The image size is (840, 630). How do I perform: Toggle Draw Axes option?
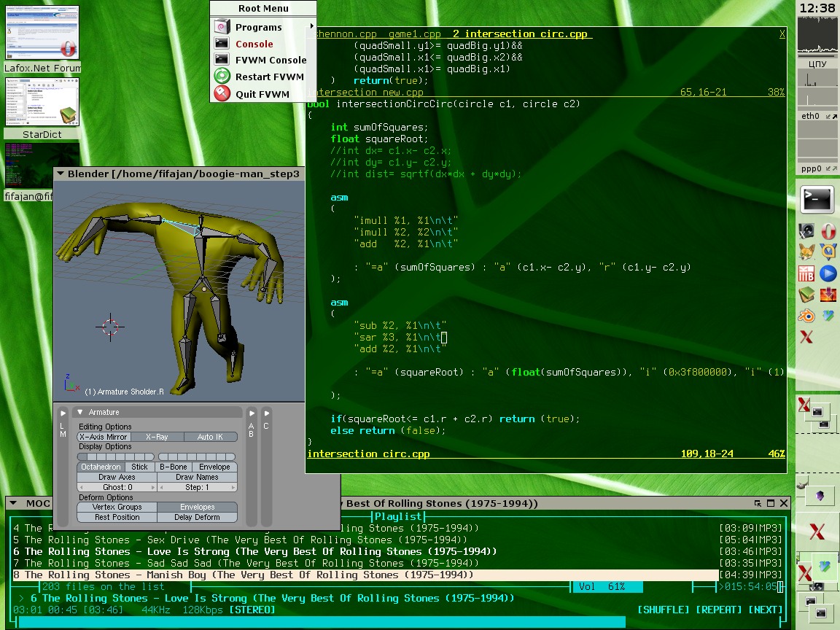coord(117,477)
